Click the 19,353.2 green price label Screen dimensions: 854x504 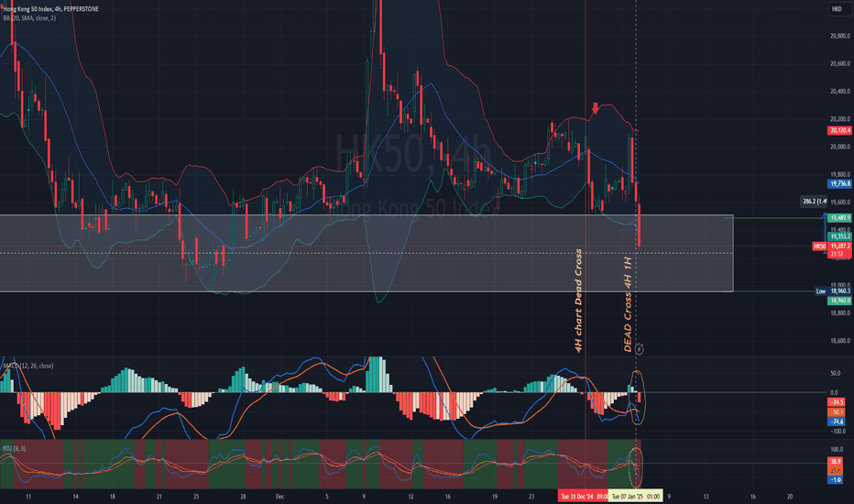(840, 236)
